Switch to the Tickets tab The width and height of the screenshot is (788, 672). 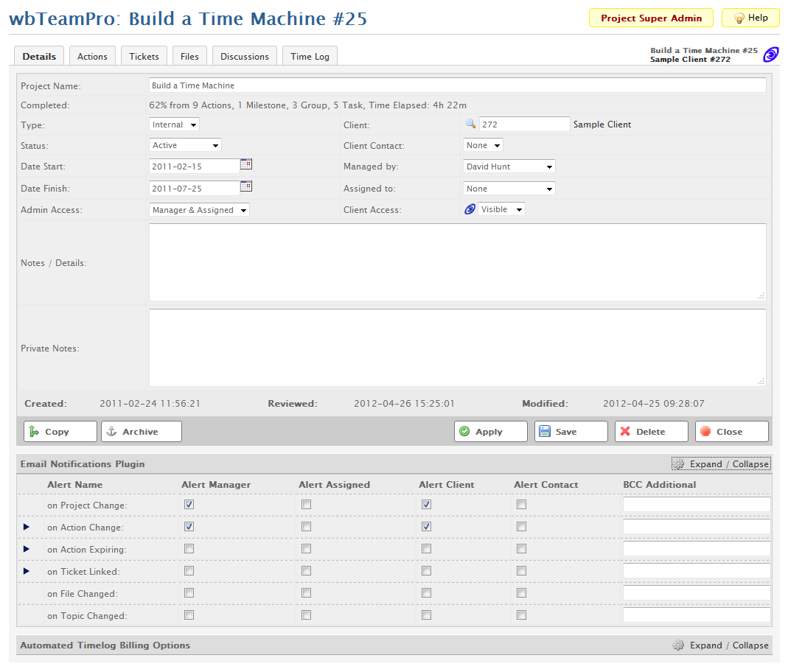coord(144,56)
